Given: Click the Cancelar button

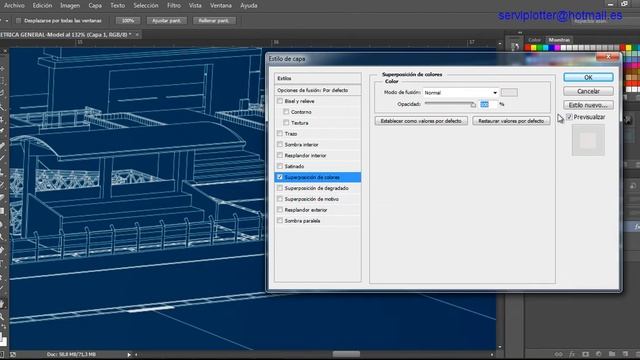Looking at the screenshot, I should click(x=588, y=91).
